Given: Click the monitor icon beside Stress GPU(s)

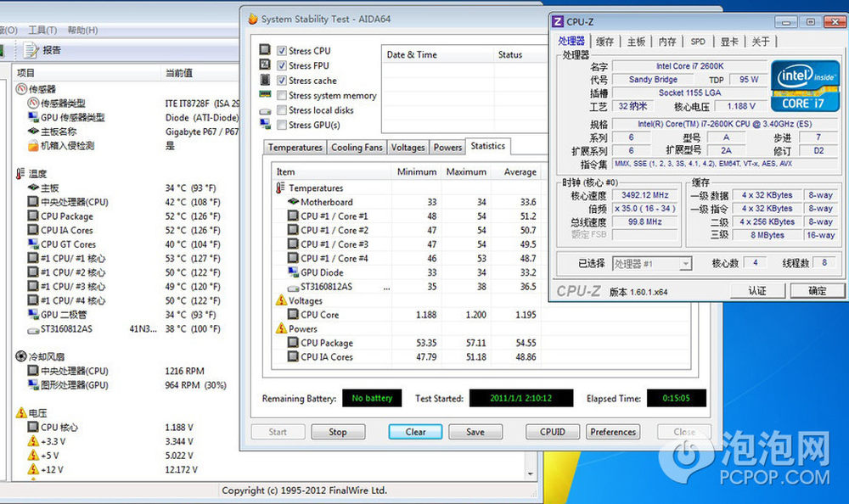Looking at the screenshot, I should 265,124.
